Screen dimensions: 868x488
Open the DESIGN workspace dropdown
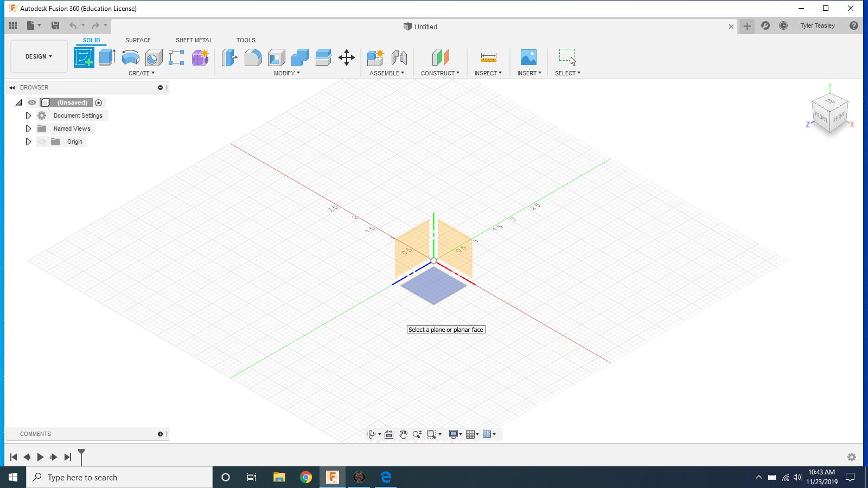click(x=39, y=56)
